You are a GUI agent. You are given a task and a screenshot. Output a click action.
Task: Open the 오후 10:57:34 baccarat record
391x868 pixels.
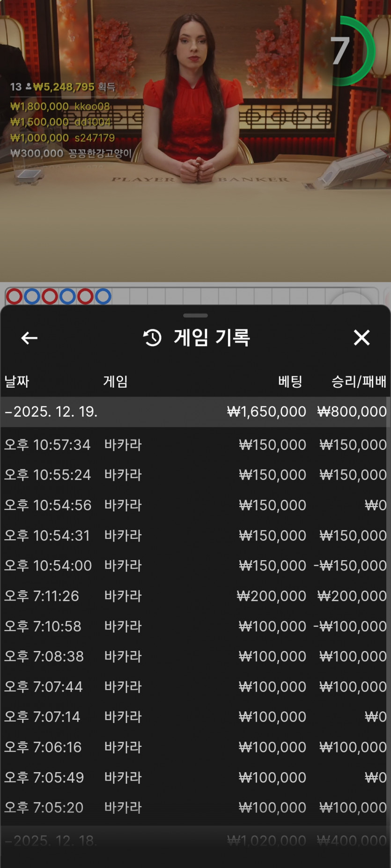click(x=195, y=445)
